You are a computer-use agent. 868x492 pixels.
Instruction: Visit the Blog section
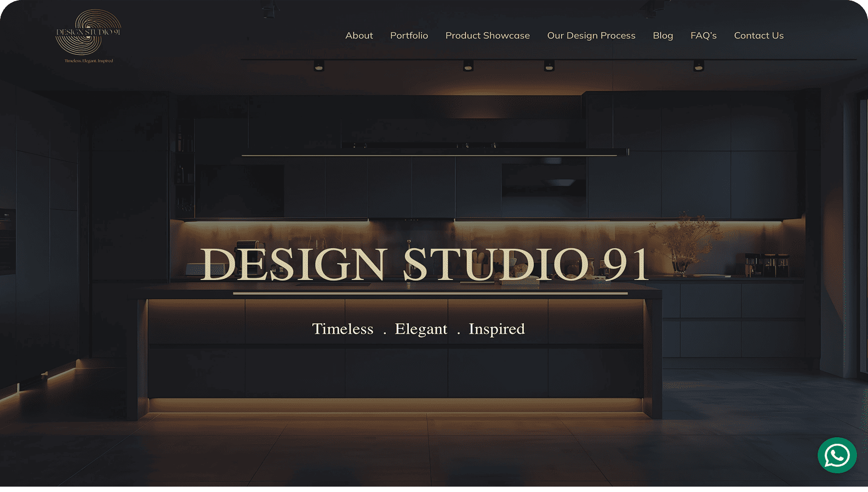click(663, 36)
